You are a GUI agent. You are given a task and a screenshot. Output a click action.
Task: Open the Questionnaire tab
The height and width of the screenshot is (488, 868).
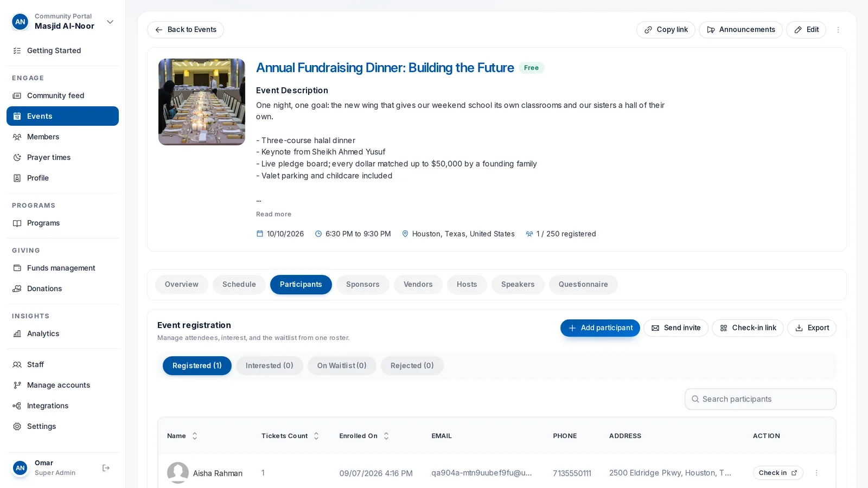click(x=583, y=285)
